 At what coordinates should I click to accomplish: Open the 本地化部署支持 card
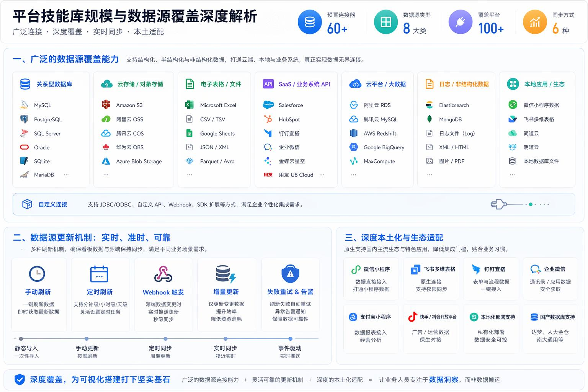[x=491, y=328]
